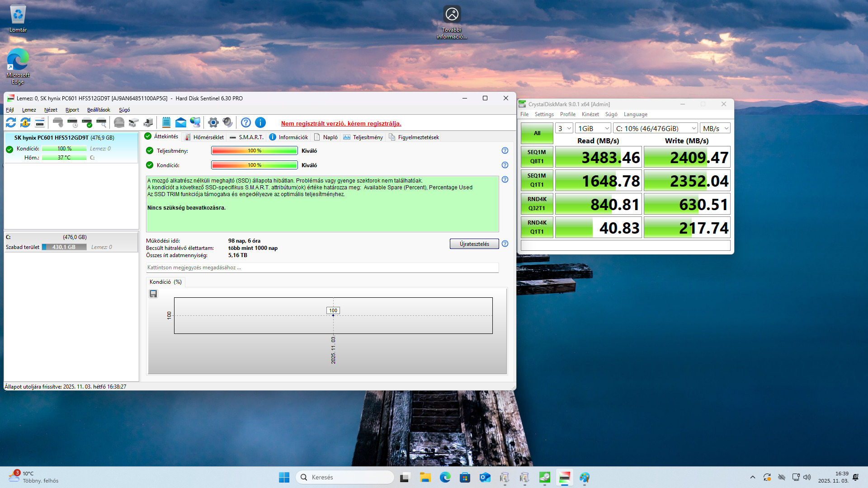
Task: Open the 1GiB test size dropdown
Action: click(x=593, y=128)
